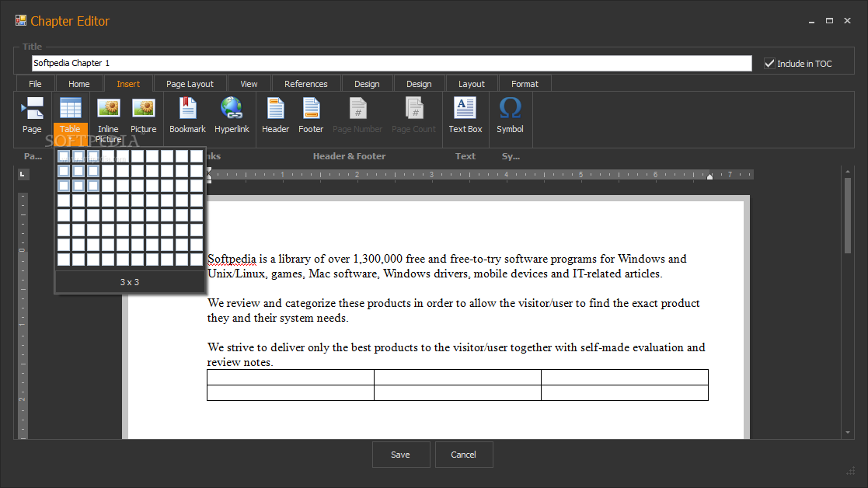
Task: Click the scroll up arrow
Action: tap(848, 172)
